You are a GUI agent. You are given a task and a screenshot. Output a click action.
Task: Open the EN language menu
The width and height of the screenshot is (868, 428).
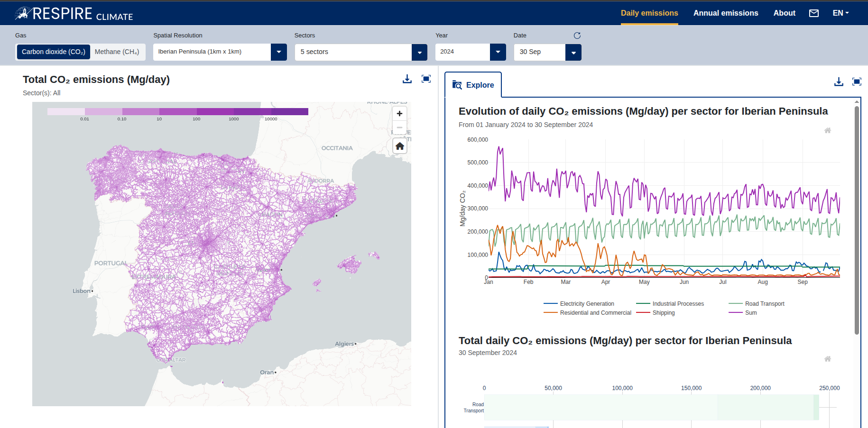[840, 13]
